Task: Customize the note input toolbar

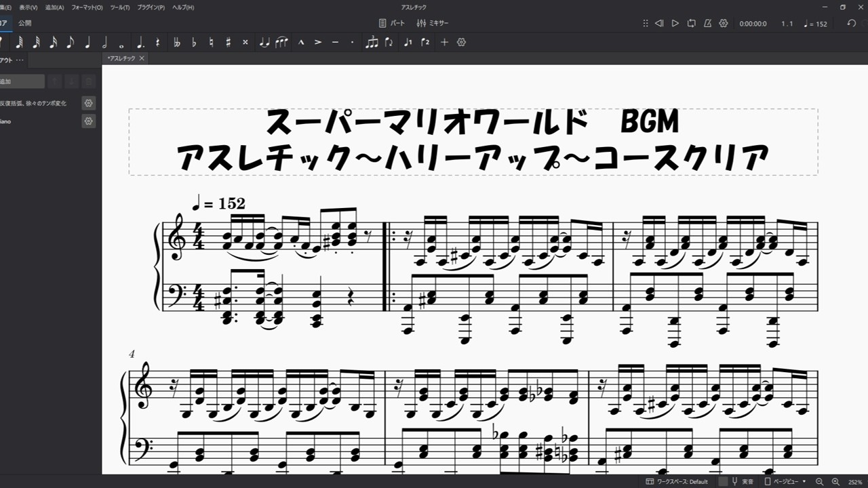Action: [462, 42]
